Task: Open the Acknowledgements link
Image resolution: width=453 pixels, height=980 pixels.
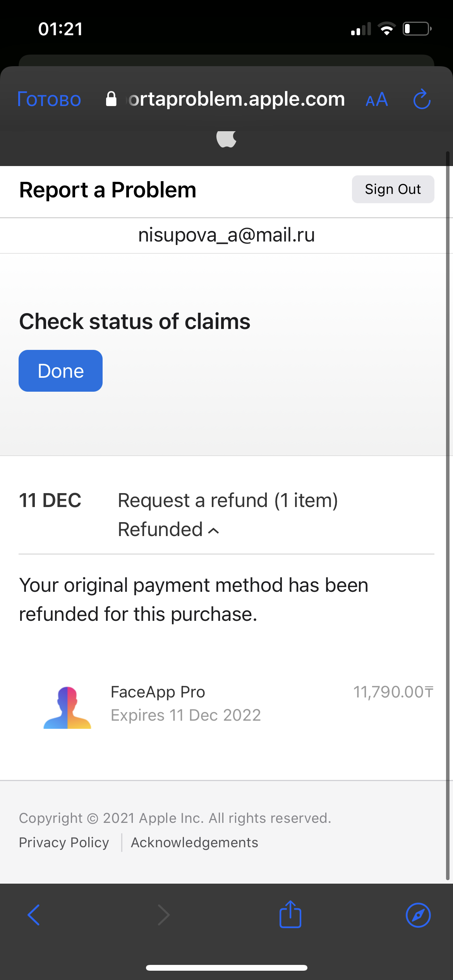Action: [x=194, y=843]
